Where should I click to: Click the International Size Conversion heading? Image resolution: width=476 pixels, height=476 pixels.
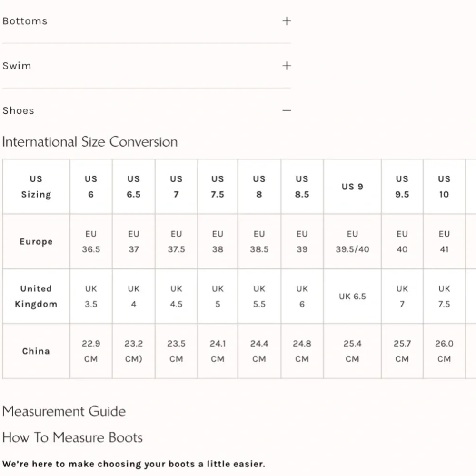click(90, 142)
